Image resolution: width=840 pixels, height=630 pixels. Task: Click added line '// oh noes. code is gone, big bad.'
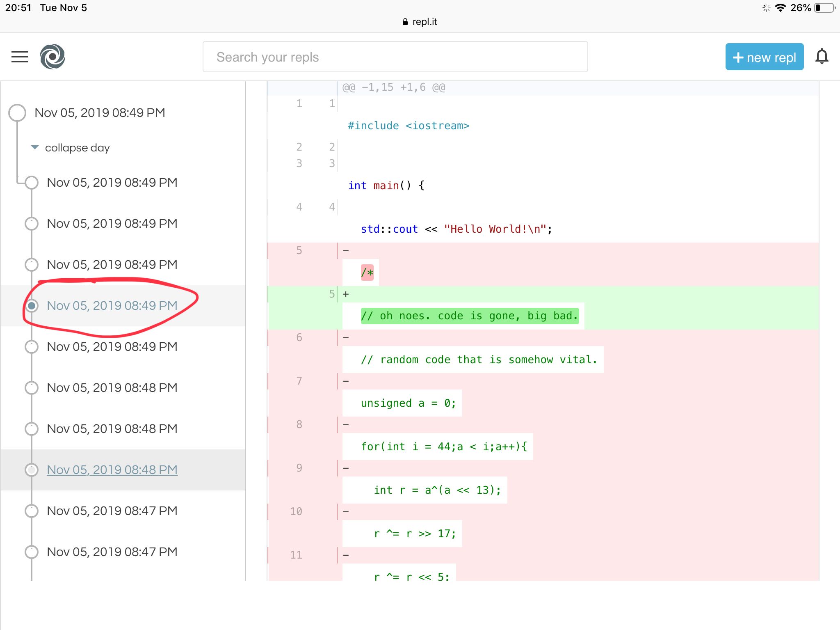(470, 316)
